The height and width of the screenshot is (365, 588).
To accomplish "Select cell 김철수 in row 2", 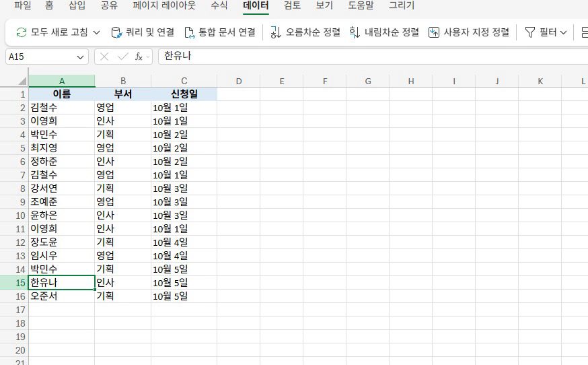I will coord(62,108).
